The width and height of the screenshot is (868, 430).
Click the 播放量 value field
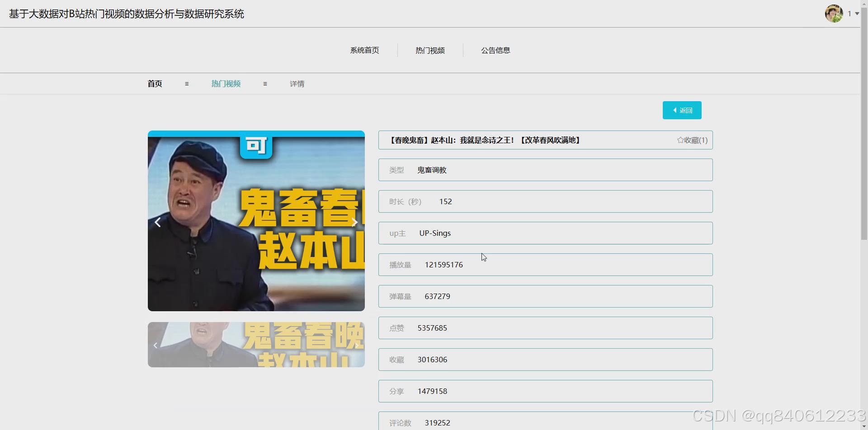[x=545, y=265]
